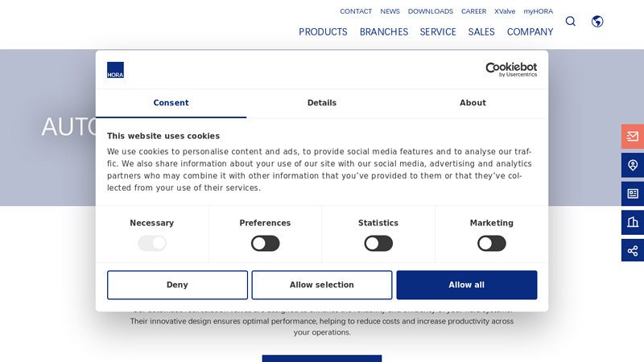The width and height of the screenshot is (644, 362).
Task: Switch to the Details tab
Action: 322,103
